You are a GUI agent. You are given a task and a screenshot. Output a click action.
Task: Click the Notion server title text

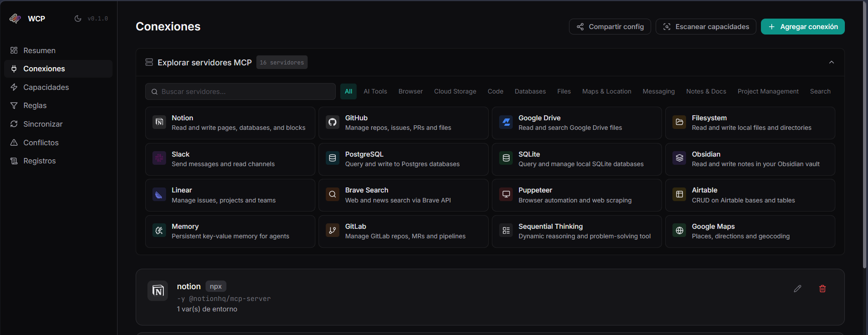pos(182,118)
